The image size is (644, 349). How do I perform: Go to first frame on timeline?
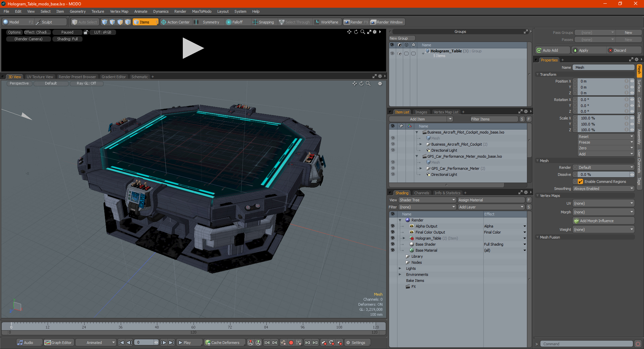click(121, 343)
